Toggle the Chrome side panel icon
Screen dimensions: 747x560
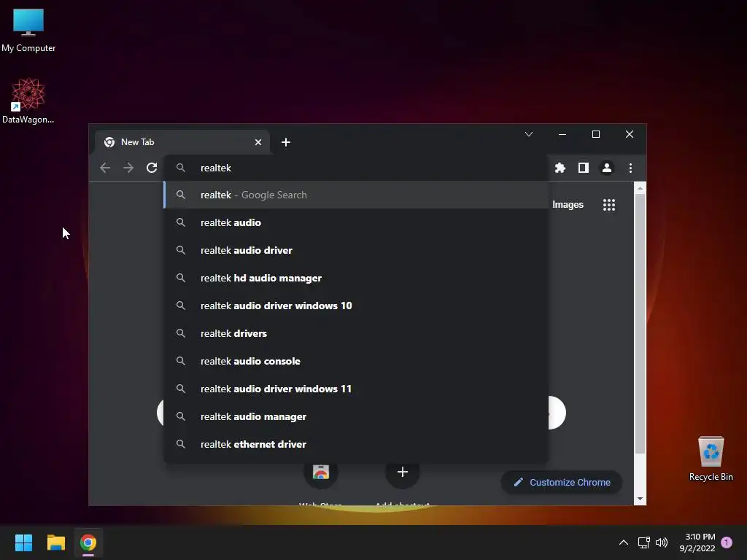click(583, 168)
